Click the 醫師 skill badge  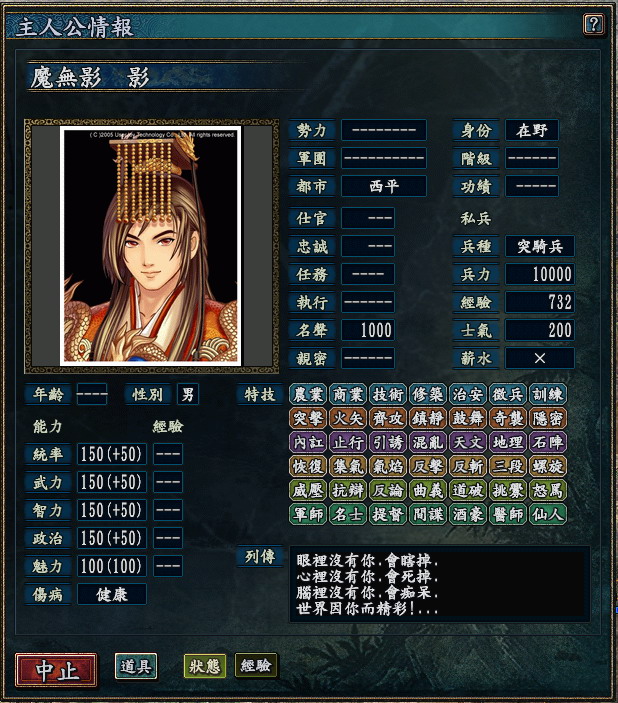508,514
